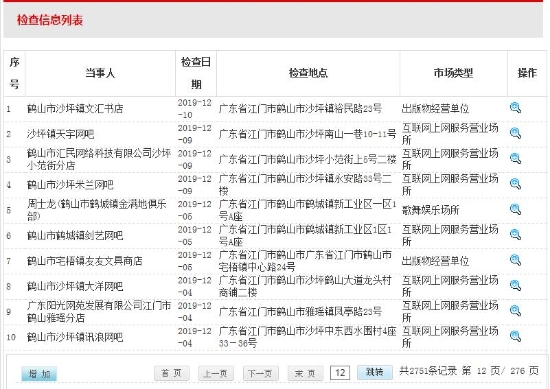Select address 沙坪中东西水围村4座33-36号

coord(307,337)
